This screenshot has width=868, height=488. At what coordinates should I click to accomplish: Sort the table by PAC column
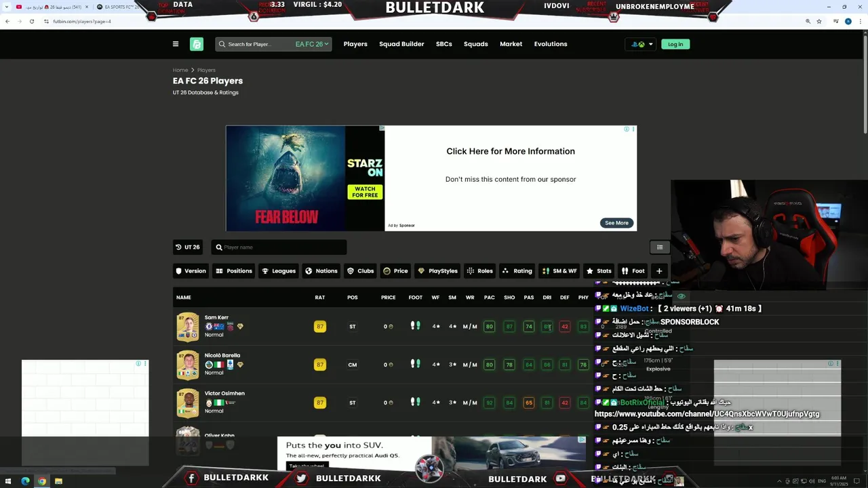(489, 298)
